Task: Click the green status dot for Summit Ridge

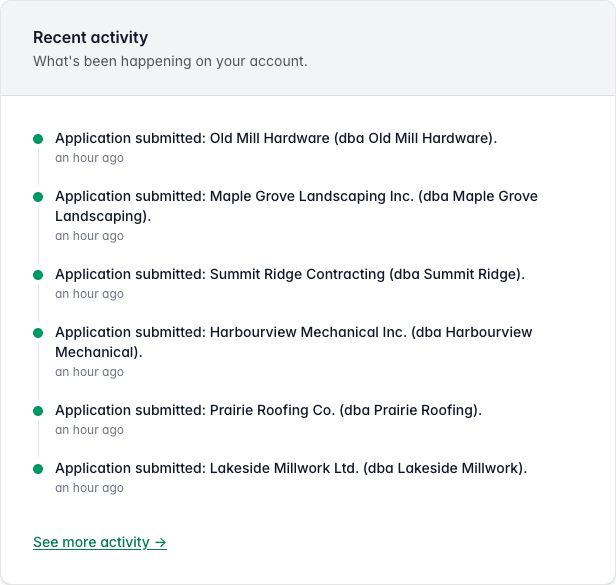Action: (38, 275)
